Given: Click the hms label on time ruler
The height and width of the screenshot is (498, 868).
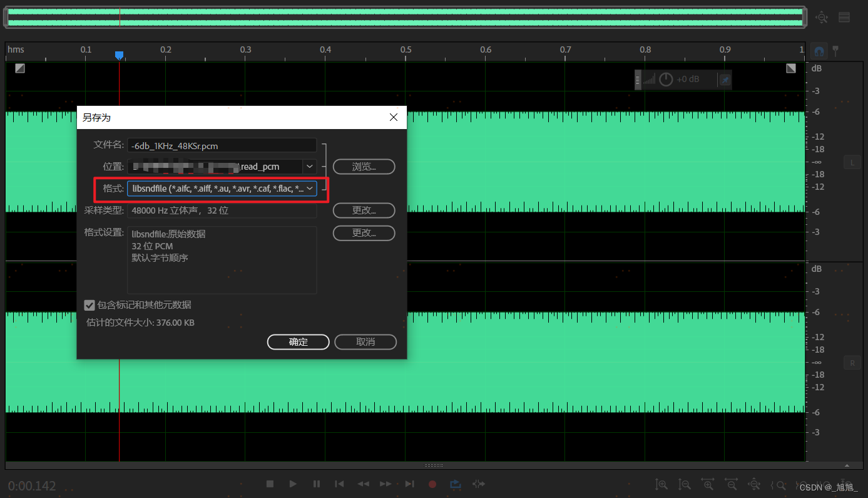Looking at the screenshot, I should tap(16, 49).
